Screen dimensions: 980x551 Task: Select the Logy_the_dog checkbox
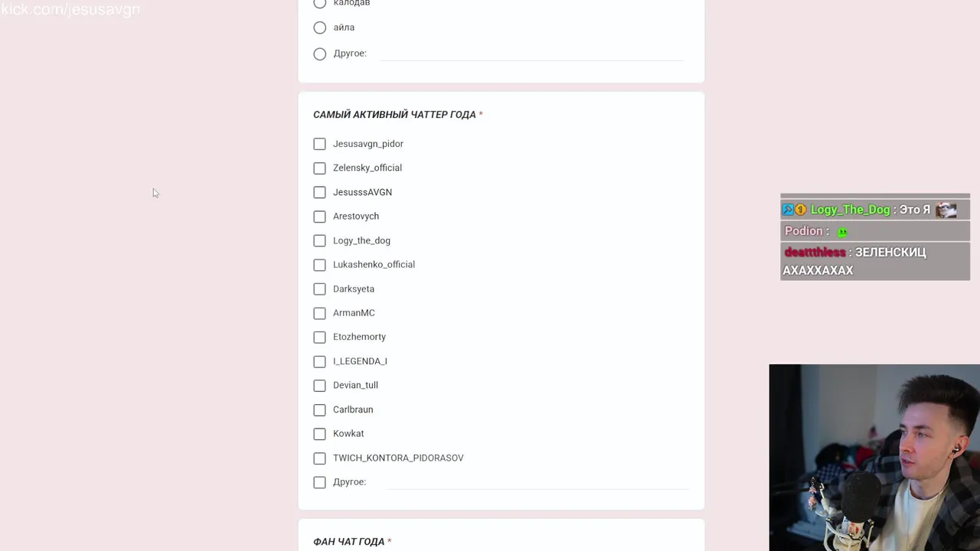[x=319, y=241]
